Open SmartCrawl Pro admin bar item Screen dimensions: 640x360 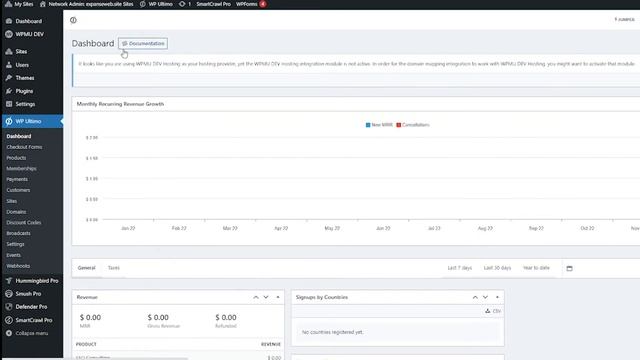[x=213, y=4]
